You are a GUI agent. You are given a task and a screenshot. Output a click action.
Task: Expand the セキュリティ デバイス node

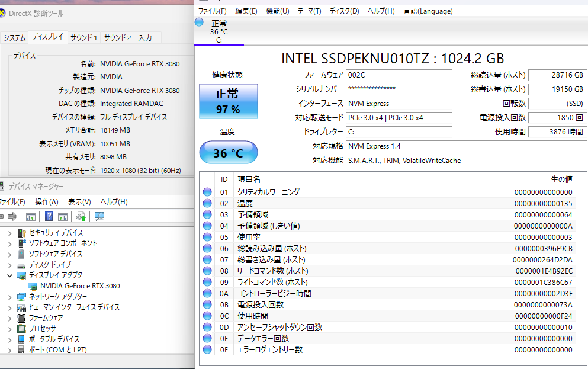9,233
